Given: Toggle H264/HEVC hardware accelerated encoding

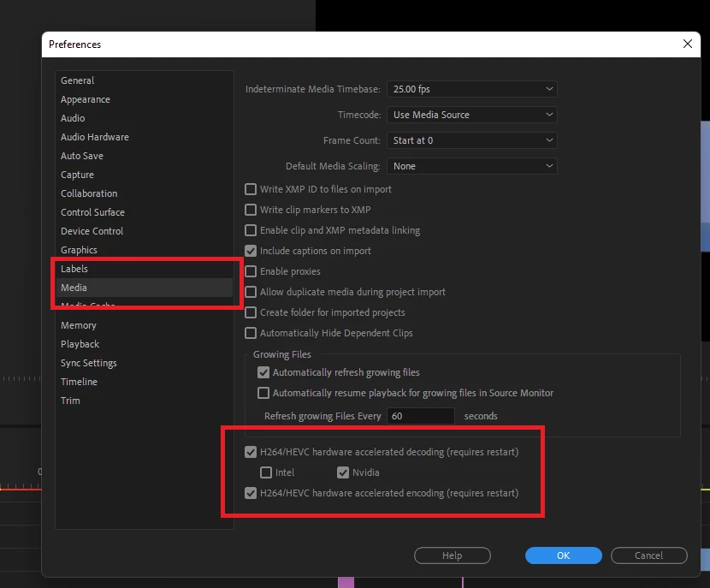Looking at the screenshot, I should (251, 493).
